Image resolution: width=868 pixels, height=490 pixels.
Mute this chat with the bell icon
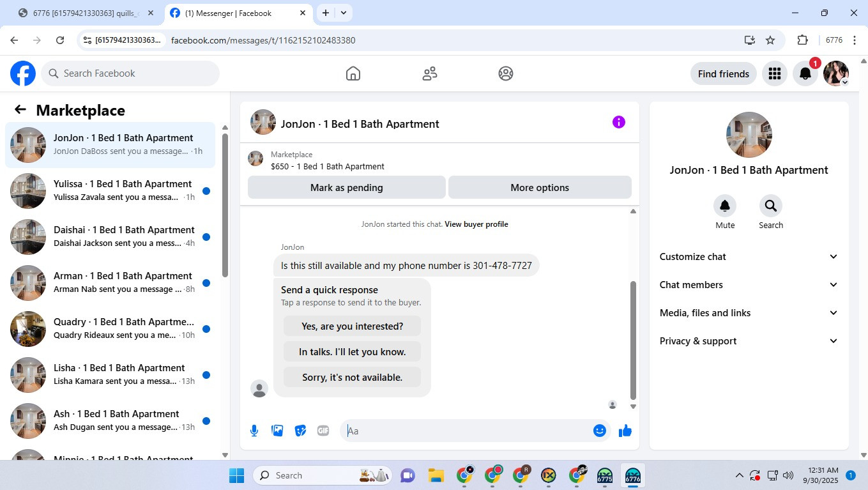[725, 206]
